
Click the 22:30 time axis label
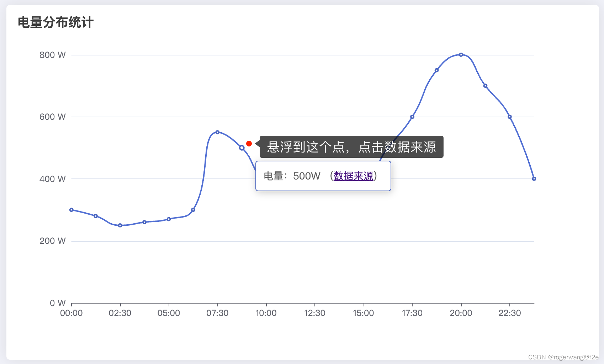coord(510,313)
